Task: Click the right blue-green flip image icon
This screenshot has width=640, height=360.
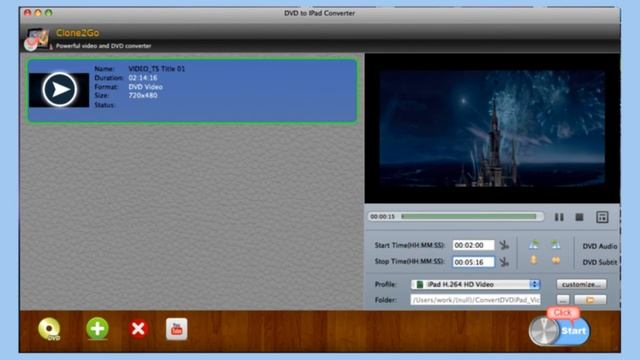Action: pos(556,244)
